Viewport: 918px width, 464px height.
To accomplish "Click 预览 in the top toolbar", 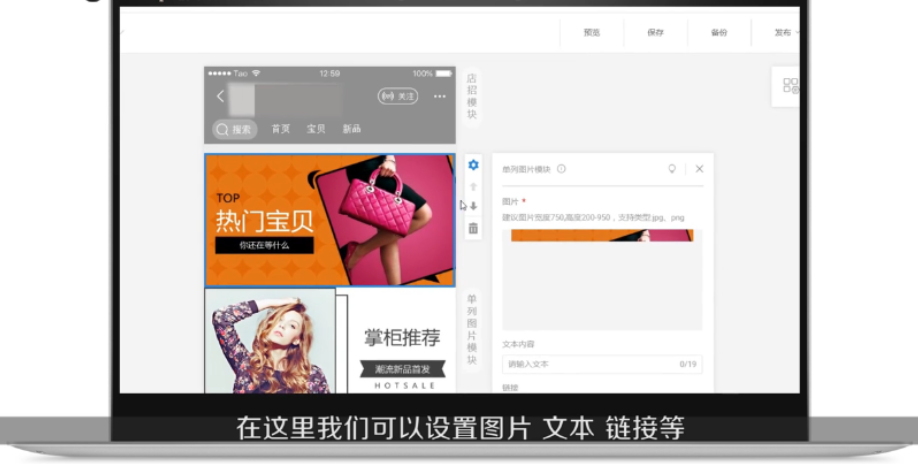I will tap(592, 33).
